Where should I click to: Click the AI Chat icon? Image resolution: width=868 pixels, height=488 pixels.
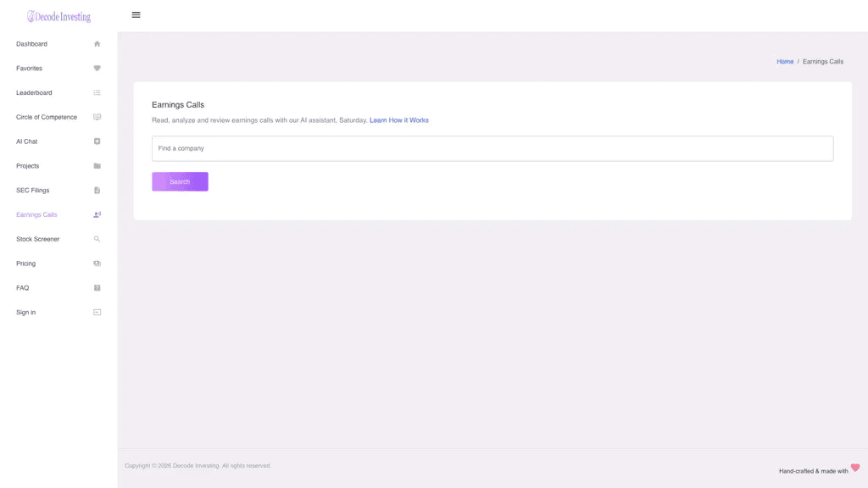(x=97, y=141)
